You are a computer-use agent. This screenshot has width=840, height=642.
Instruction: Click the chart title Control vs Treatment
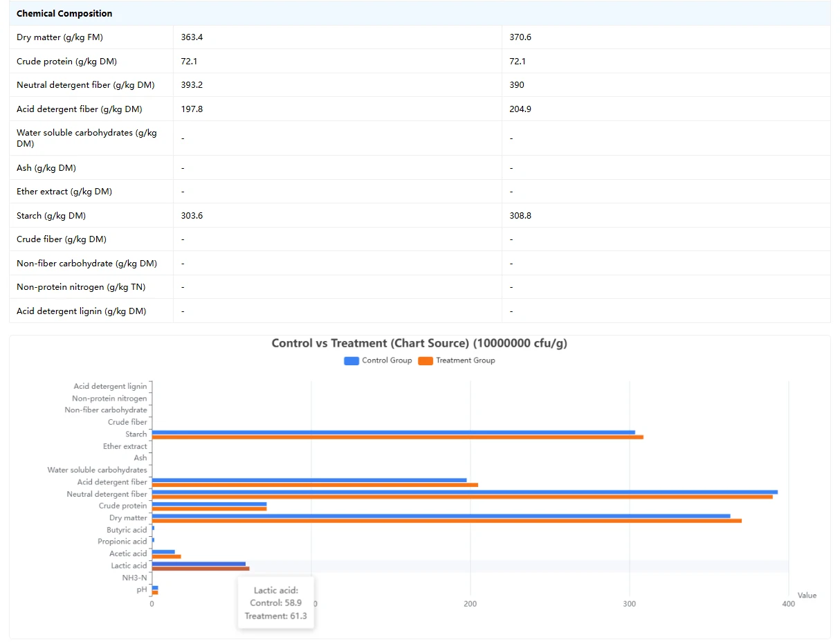pyautogui.click(x=419, y=343)
